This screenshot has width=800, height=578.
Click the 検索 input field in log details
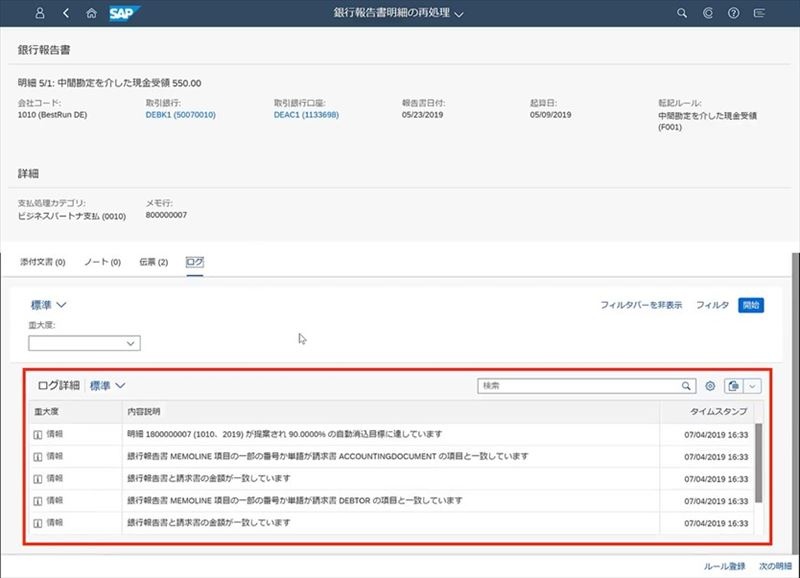578,386
